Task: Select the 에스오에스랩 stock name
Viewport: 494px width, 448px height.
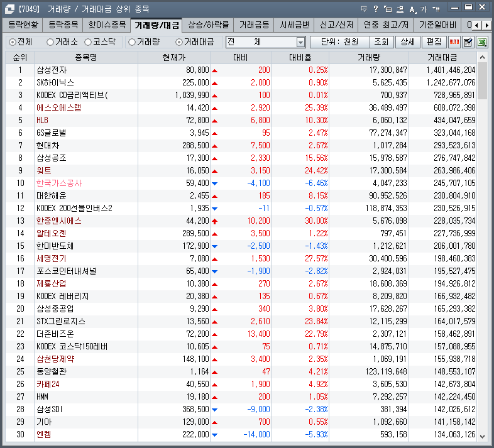Action: (58, 107)
